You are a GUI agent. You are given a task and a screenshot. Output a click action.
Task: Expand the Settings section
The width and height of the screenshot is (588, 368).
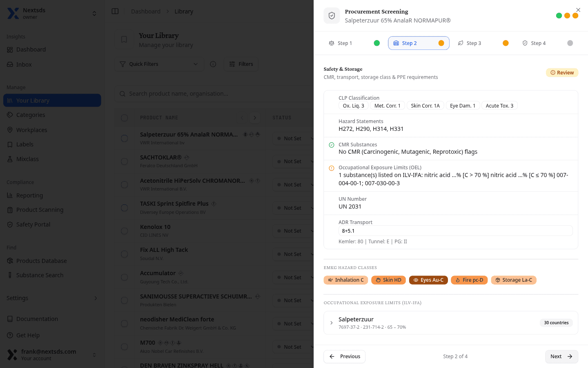coord(52,298)
